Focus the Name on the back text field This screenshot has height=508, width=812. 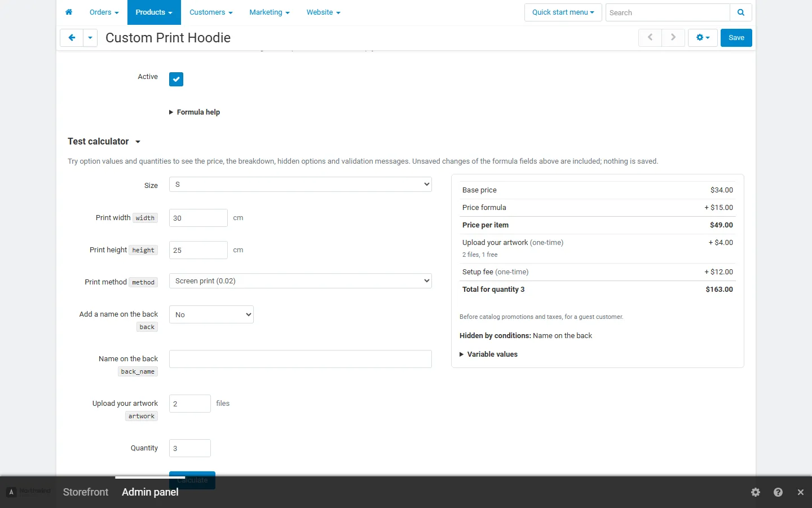(x=301, y=359)
